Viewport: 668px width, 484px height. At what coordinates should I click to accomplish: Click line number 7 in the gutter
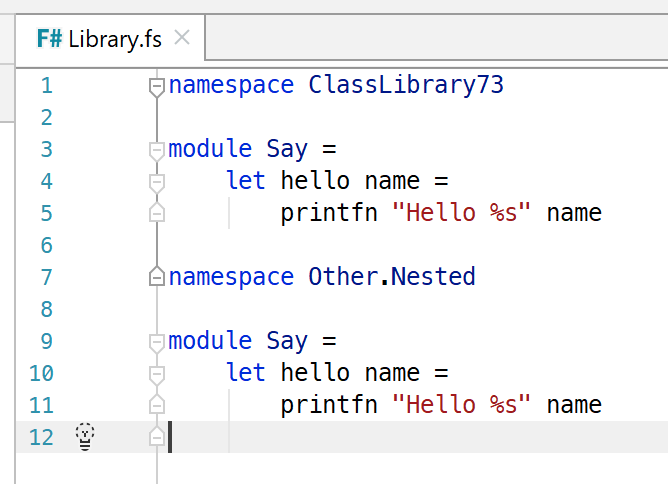[47, 277]
